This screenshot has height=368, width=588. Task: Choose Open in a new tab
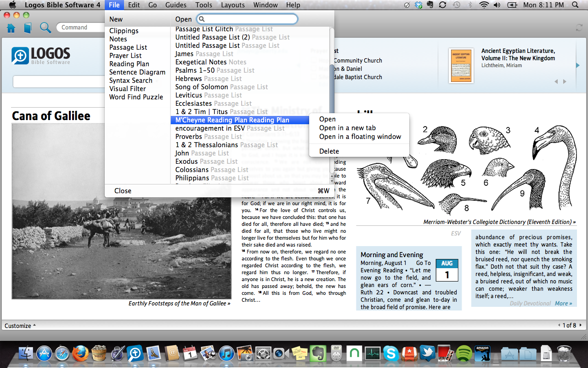click(347, 128)
